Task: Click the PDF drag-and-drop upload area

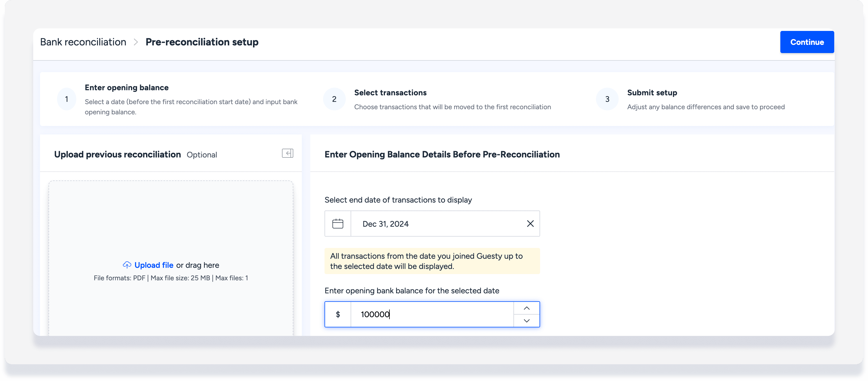Action: pos(170,219)
